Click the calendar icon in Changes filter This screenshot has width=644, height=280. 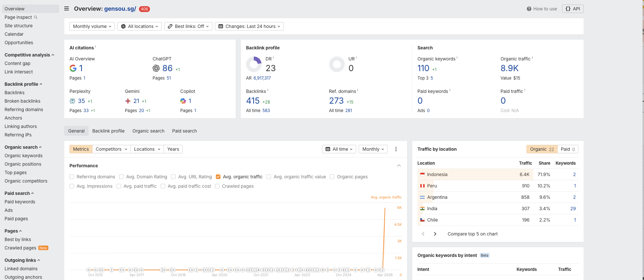[x=221, y=26]
